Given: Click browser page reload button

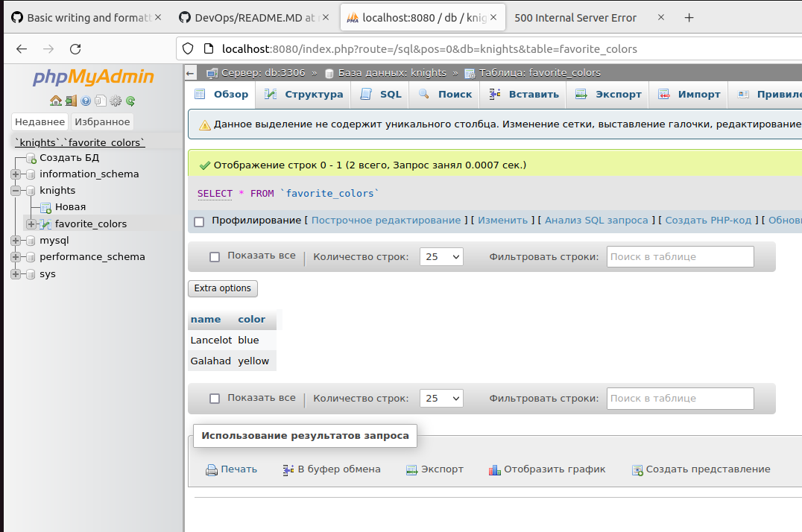Looking at the screenshot, I should (75, 49).
